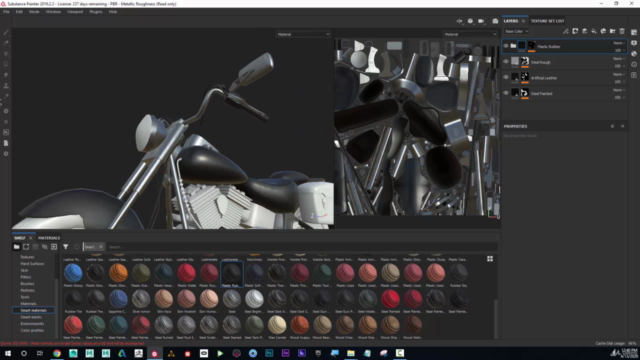Adjust Plastic Rubber opacity value 100

pos(618,50)
